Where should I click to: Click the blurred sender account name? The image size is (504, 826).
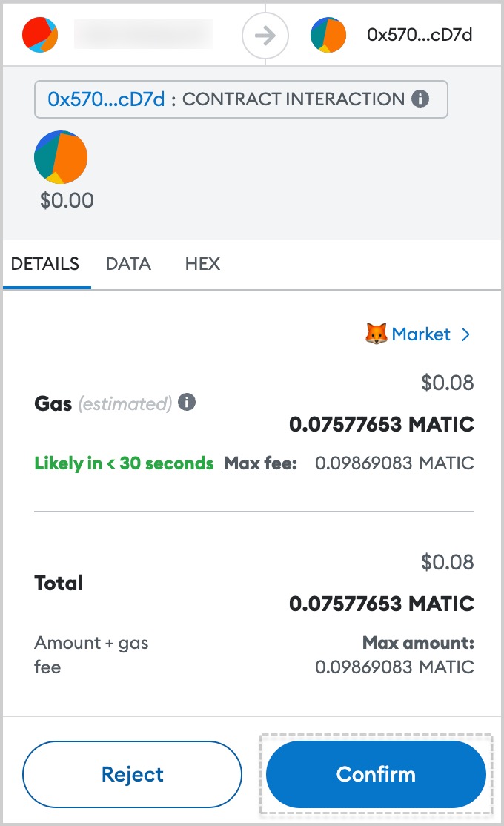click(144, 34)
